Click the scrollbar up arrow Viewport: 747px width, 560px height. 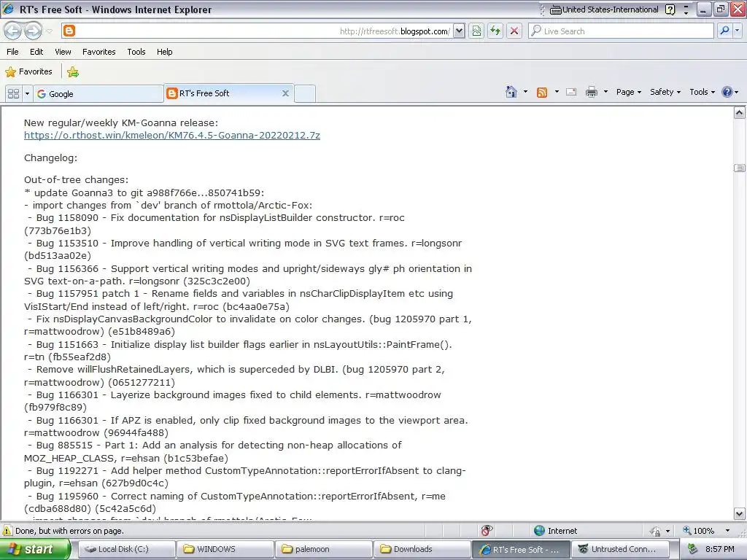[x=739, y=113]
